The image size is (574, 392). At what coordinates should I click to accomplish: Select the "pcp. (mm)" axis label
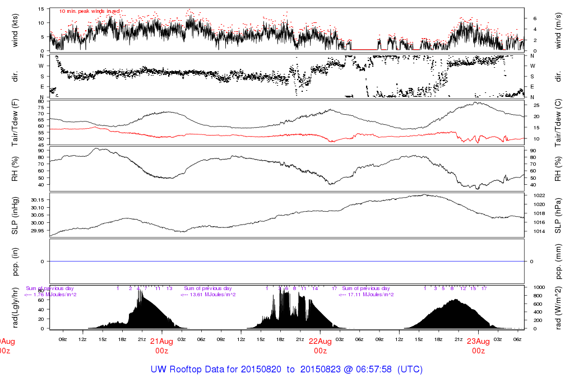[558, 262]
